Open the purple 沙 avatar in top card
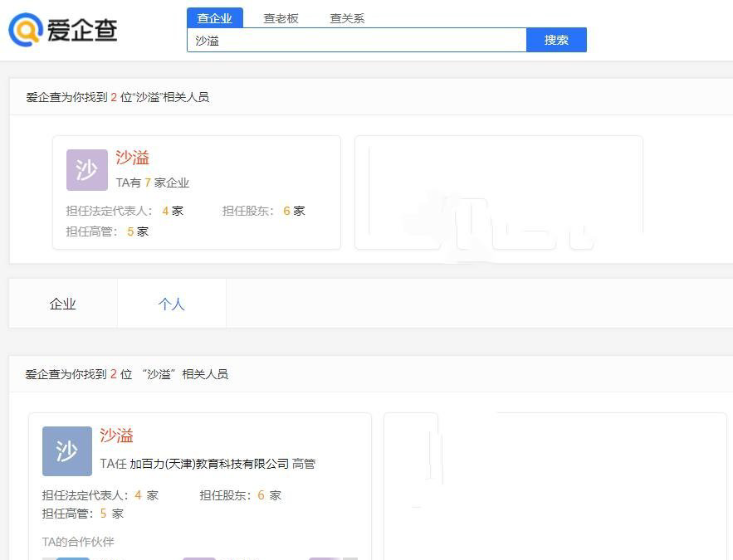The width and height of the screenshot is (733, 560). click(87, 170)
